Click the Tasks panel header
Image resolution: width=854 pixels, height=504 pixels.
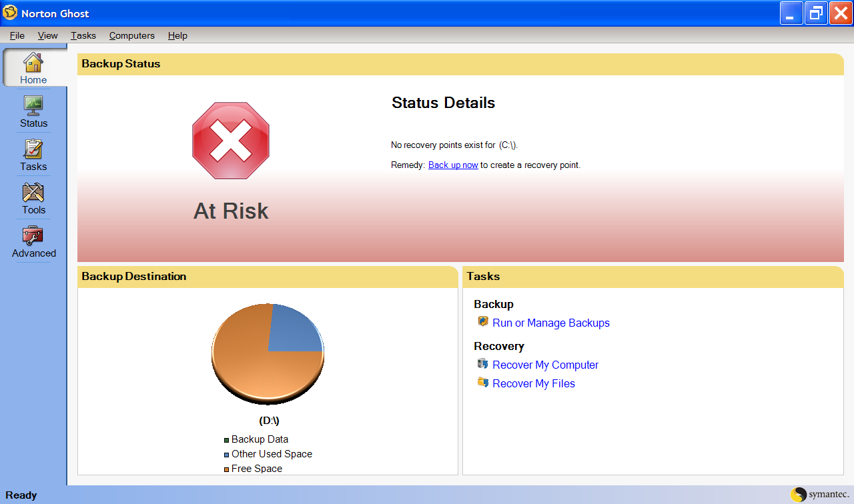tap(653, 277)
